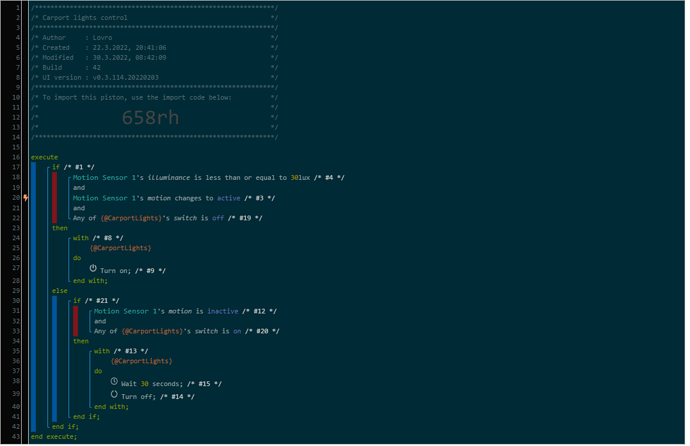Click the motion changes to active condition
The image size is (690, 446).
point(174,198)
